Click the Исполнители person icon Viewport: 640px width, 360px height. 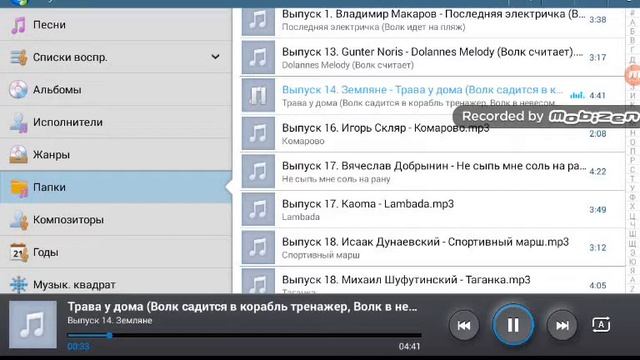tap(18, 122)
